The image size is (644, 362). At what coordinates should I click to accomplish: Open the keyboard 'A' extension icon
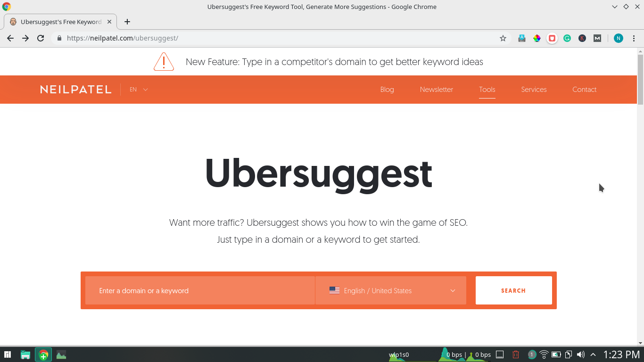point(522,38)
